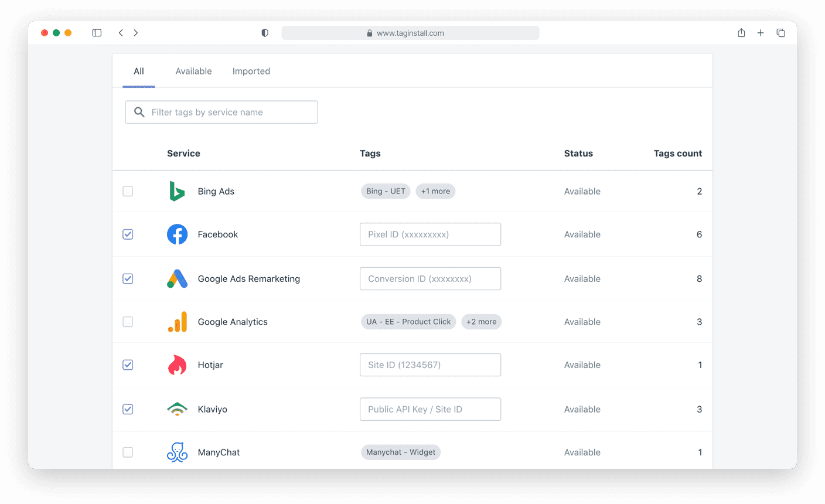Viewport: 825px width, 504px height.
Task: Switch to the All tab
Action: [x=139, y=71]
